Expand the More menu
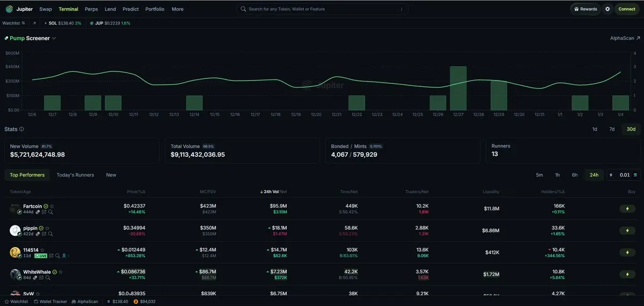This screenshot has height=306, width=644. 177,9
